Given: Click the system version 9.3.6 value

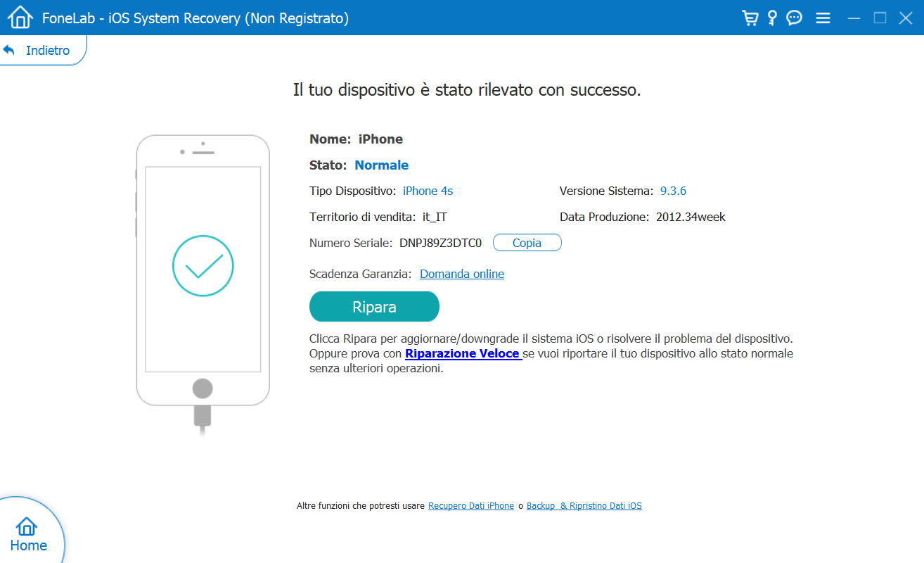Looking at the screenshot, I should click(673, 191).
